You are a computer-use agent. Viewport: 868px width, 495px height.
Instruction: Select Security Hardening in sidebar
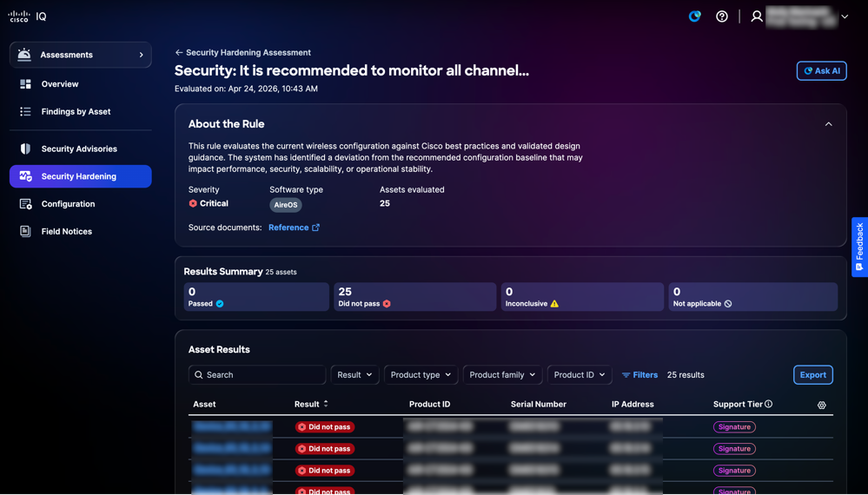tap(80, 176)
